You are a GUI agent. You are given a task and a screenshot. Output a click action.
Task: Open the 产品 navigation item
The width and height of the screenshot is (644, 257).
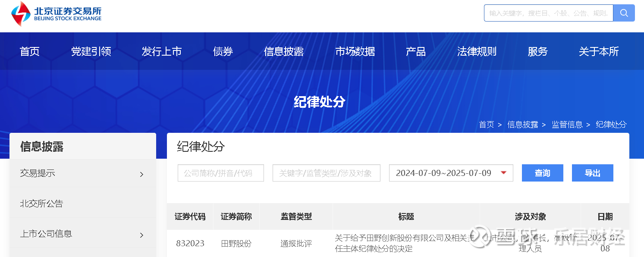coord(416,52)
